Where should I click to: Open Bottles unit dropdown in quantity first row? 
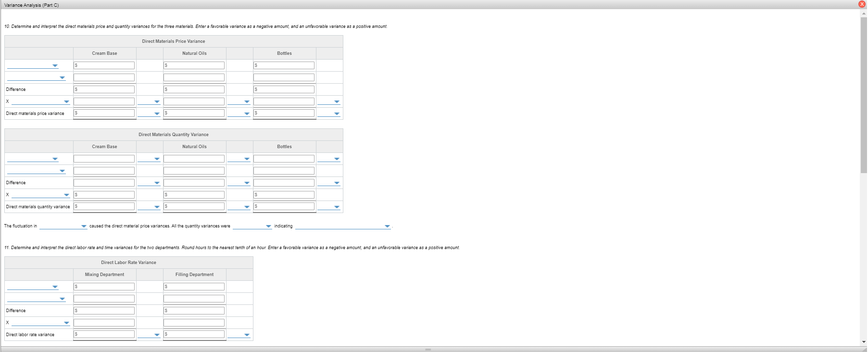pyautogui.click(x=329, y=159)
